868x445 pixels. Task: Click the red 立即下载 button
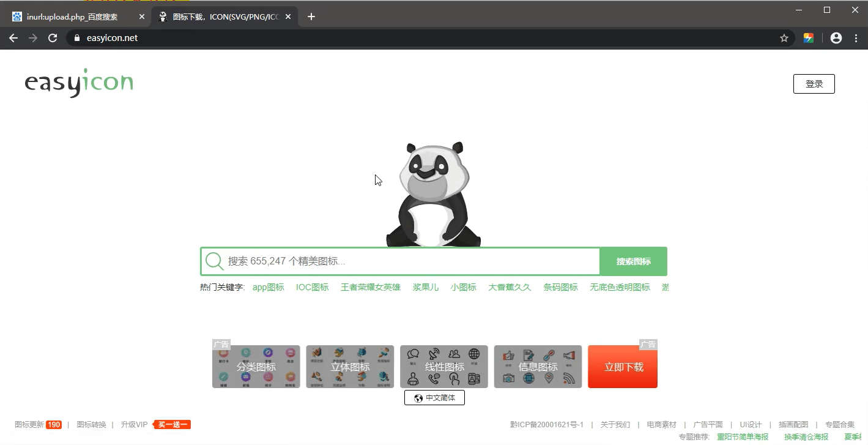pos(623,367)
